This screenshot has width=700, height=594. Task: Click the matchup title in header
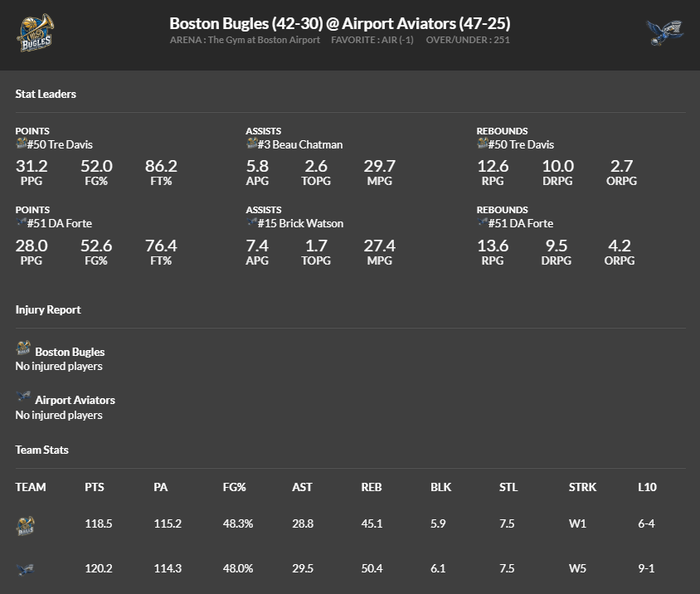(340, 23)
